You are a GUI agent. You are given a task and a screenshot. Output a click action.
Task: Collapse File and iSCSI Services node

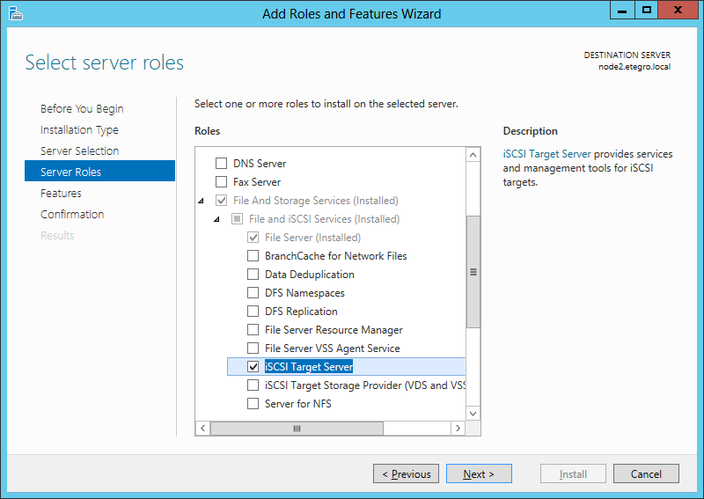click(221, 219)
